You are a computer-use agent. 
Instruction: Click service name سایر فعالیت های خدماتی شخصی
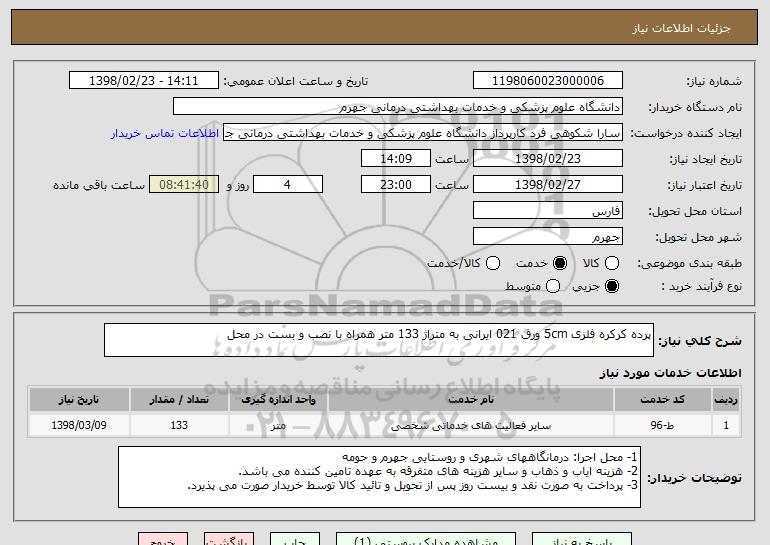[x=471, y=425]
